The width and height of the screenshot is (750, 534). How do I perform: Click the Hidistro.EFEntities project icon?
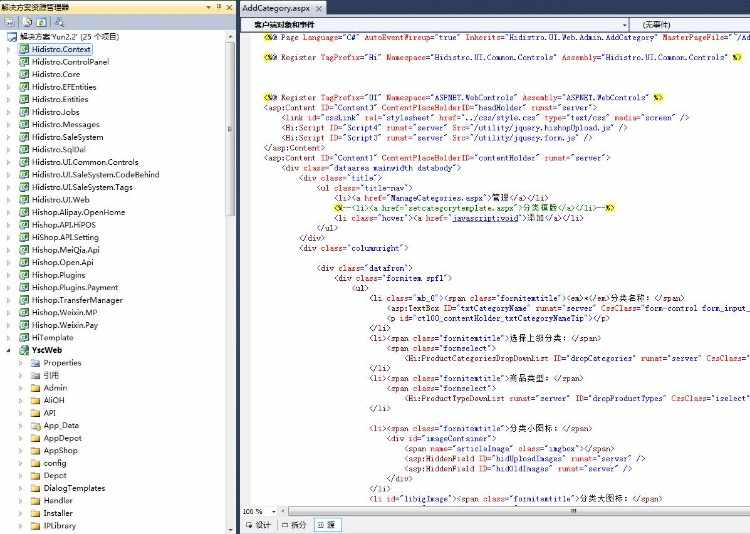point(24,87)
